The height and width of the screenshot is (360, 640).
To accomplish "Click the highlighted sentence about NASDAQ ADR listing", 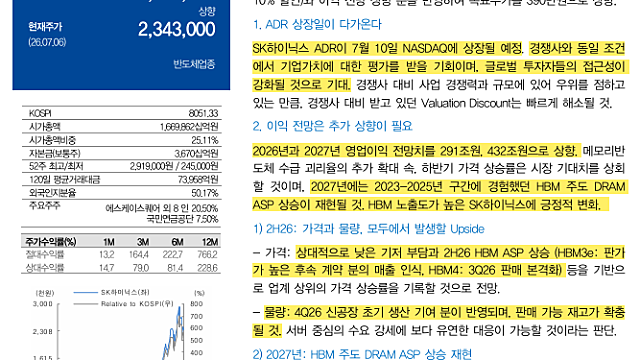I will 387,49.
